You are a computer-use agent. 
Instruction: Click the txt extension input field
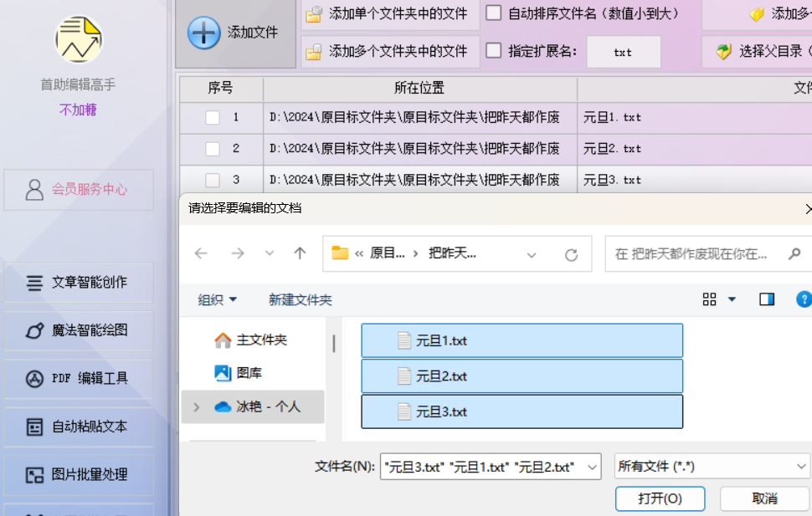coord(624,52)
